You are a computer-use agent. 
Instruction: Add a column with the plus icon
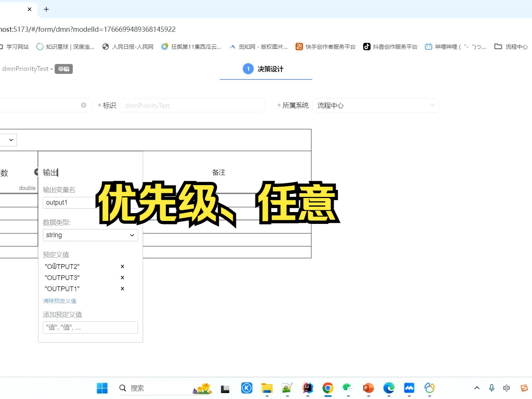coord(36,172)
